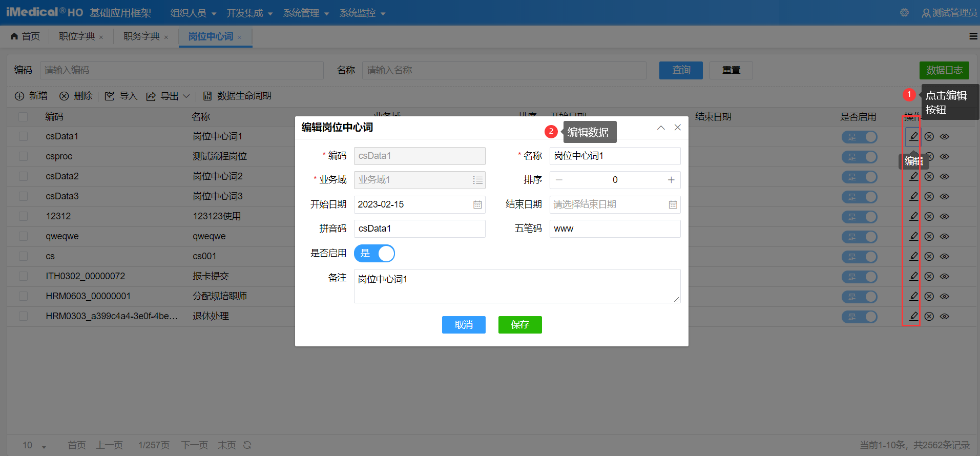Open the 系统管理 menu
980x456 pixels.
pyautogui.click(x=306, y=13)
